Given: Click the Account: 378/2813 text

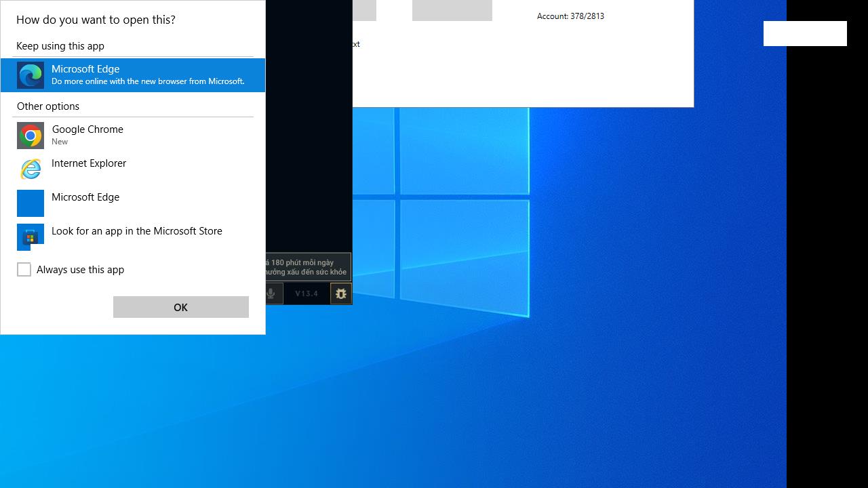Looking at the screenshot, I should 570,16.
